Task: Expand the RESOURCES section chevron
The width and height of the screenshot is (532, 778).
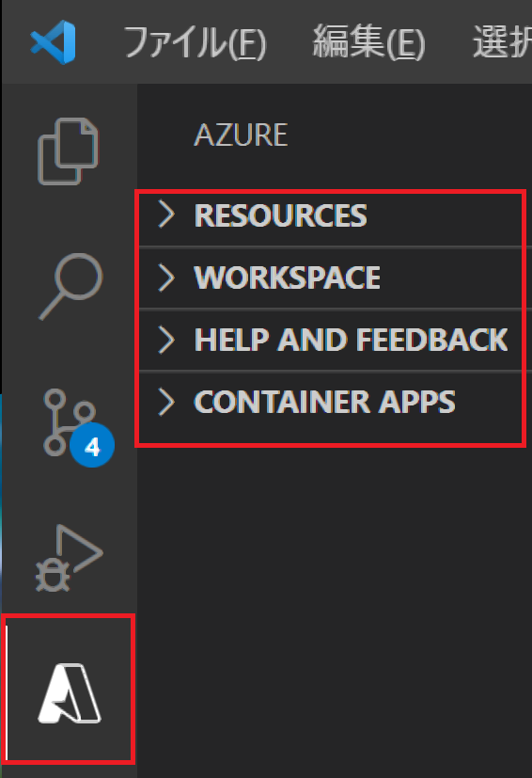Action: pos(166,214)
